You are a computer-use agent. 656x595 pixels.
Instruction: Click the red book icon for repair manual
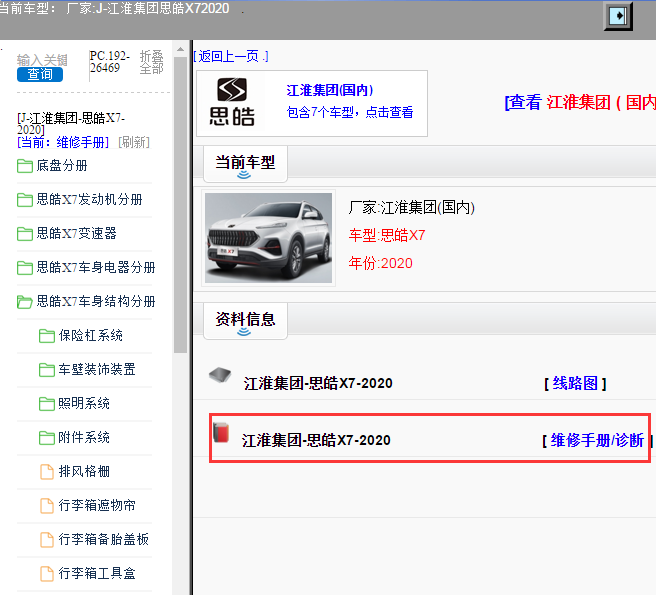pos(221,432)
